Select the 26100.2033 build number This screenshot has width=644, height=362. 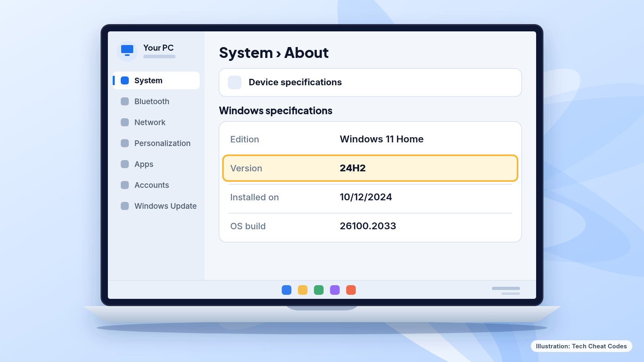pos(368,226)
